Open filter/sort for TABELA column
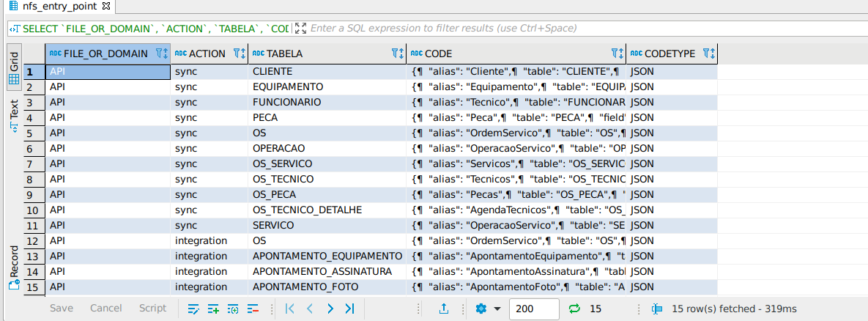The image size is (868, 321). [x=398, y=53]
